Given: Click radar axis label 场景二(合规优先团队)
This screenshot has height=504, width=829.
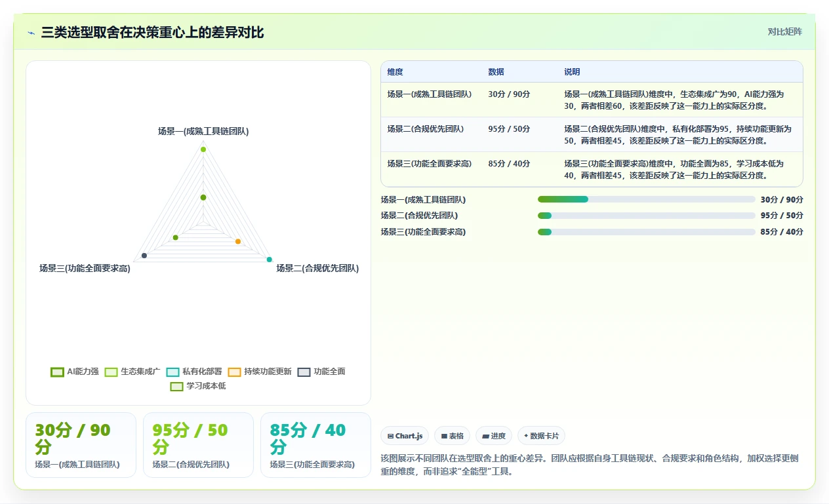Looking at the screenshot, I should [x=317, y=268].
